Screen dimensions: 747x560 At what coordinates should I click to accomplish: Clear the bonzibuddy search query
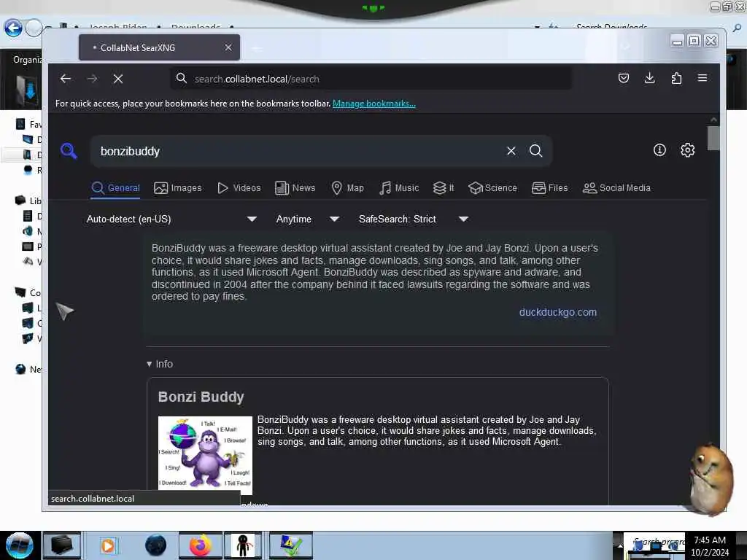511,151
